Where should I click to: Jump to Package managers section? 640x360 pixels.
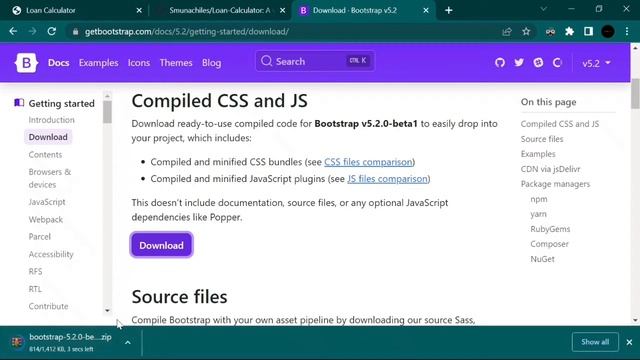pos(555,184)
